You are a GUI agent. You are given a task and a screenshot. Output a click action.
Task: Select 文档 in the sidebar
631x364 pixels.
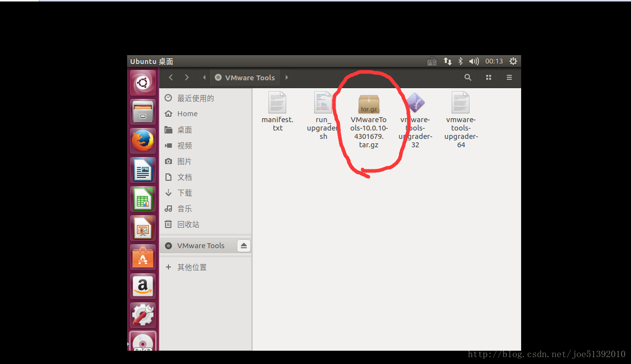point(205,177)
